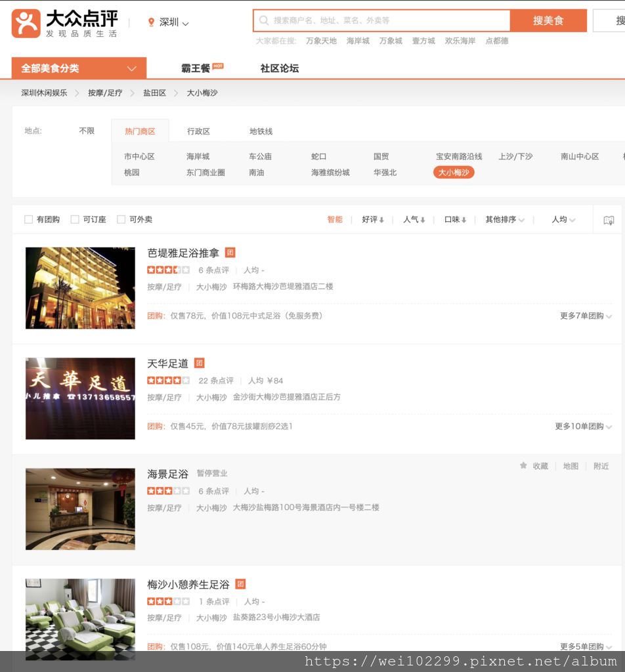Sort by 口味 taste

[455, 219]
